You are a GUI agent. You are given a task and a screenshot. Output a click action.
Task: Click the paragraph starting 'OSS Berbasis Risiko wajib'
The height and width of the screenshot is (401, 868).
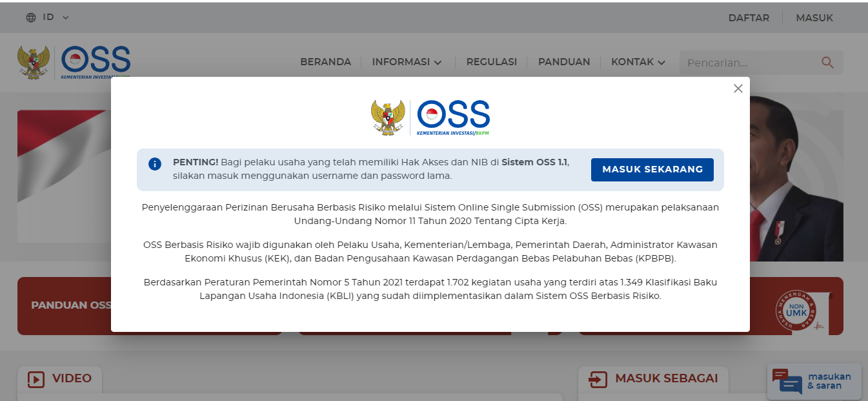coord(430,252)
